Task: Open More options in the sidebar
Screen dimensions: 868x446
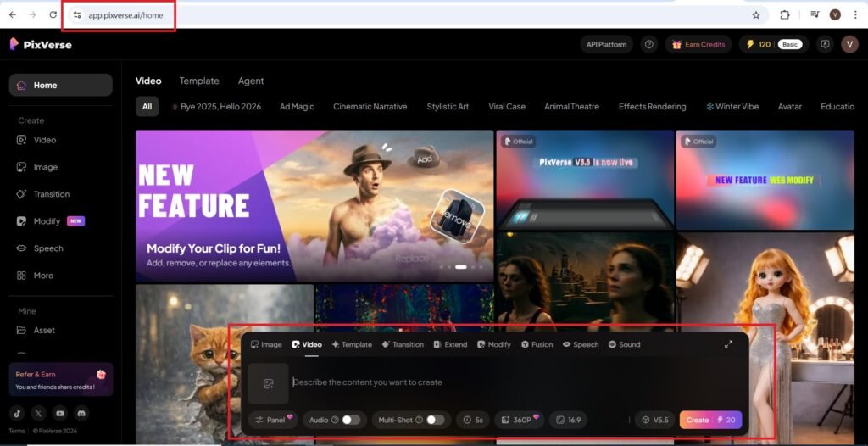Action: pos(35,276)
